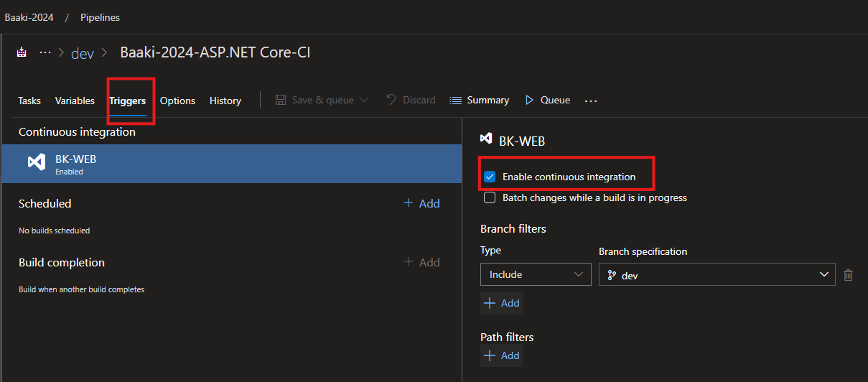This screenshot has width=868, height=382.
Task: Click the plus icon of Path filters Add
Action: [490, 355]
